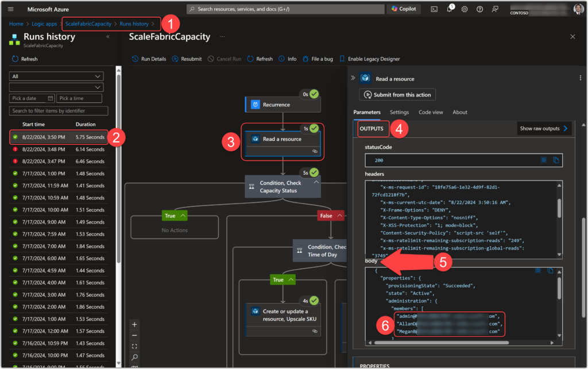This screenshot has height=369, width=588.
Task: Open Runs history breadcrumb link
Action: (x=134, y=24)
